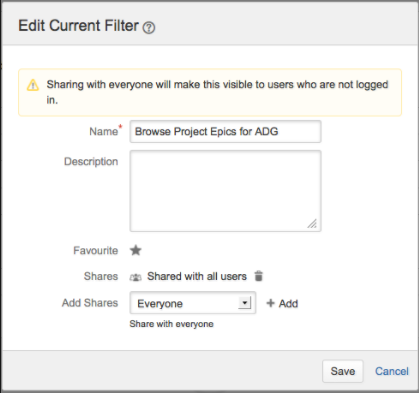Open the Everyone share type dropdown

tap(193, 303)
